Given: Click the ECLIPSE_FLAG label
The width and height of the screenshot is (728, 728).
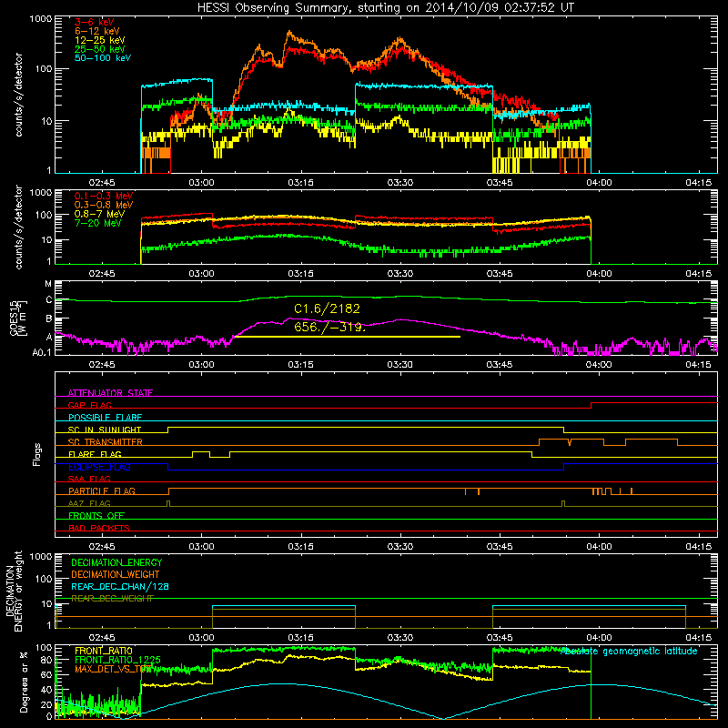Looking at the screenshot, I should click(99, 467).
